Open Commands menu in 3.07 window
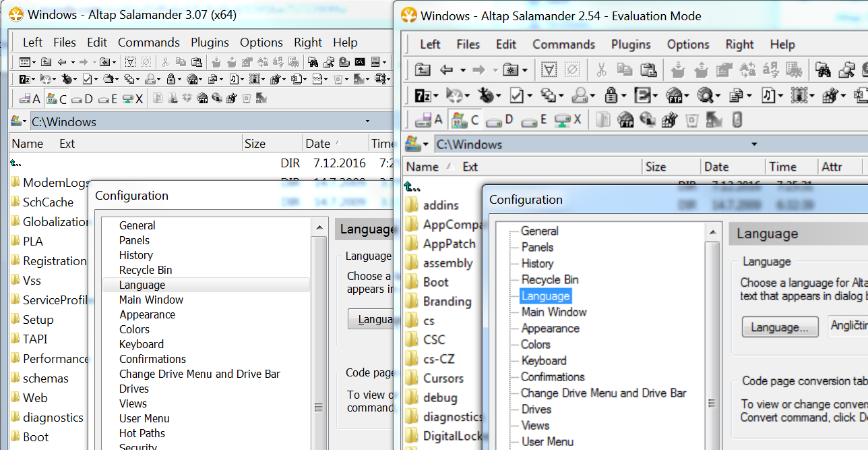The width and height of the screenshot is (868, 450). [149, 43]
